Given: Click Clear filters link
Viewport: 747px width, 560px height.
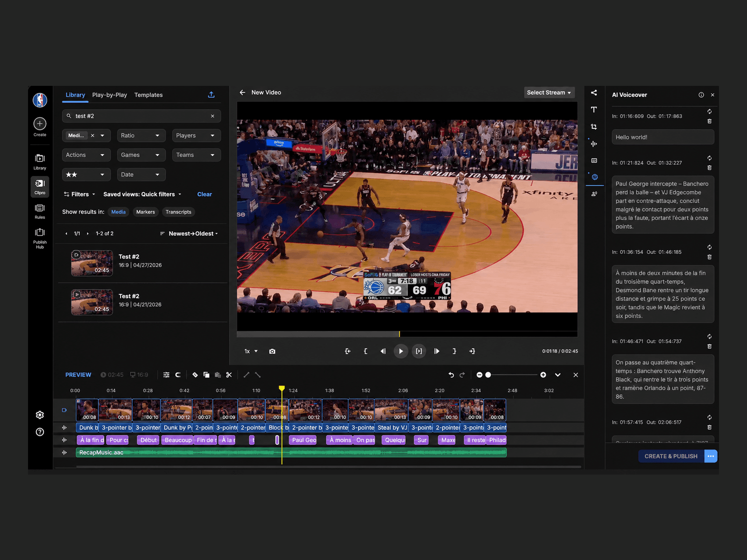Looking at the screenshot, I should coord(204,194).
